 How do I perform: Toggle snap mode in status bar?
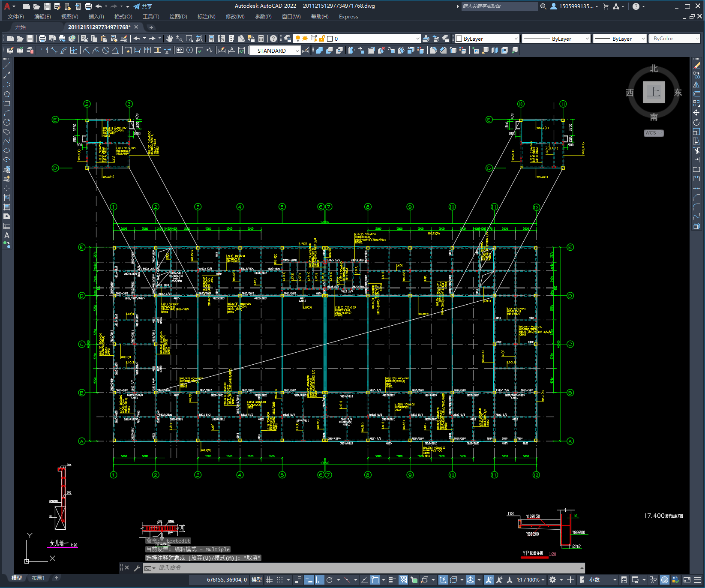(280, 580)
